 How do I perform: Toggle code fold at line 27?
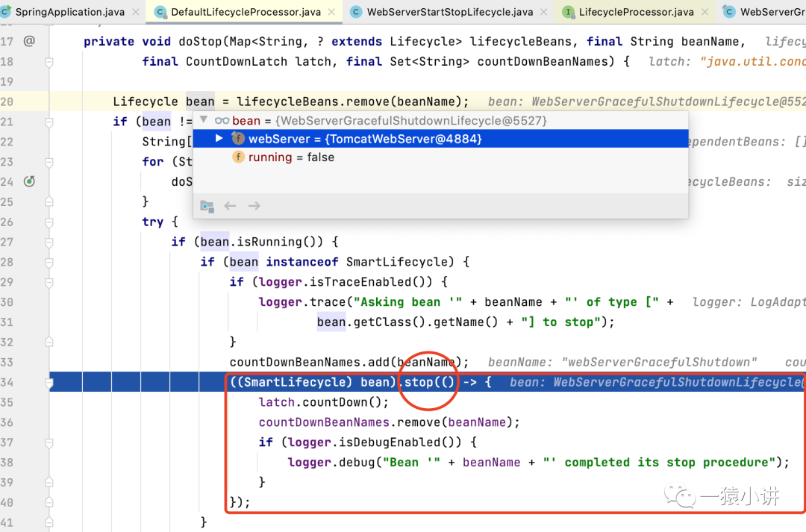point(49,242)
